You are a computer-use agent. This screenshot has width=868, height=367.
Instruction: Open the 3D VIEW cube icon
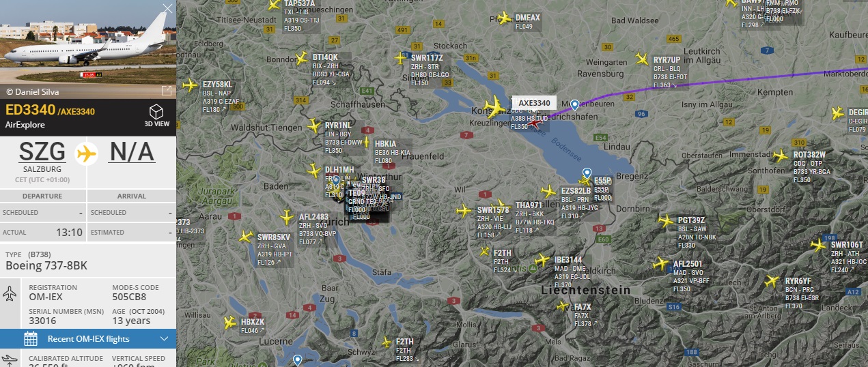[156, 111]
